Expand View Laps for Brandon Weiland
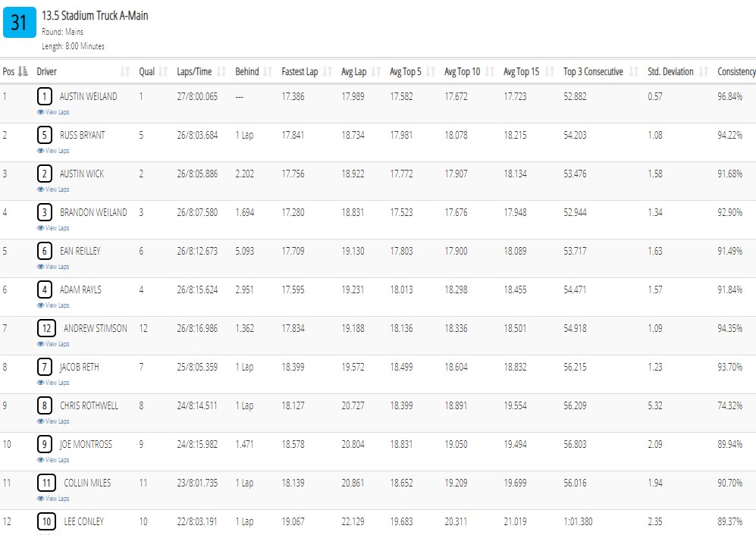 (53, 228)
